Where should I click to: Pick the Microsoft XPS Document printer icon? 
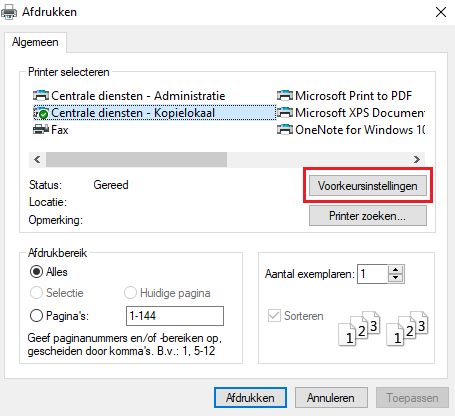point(285,113)
